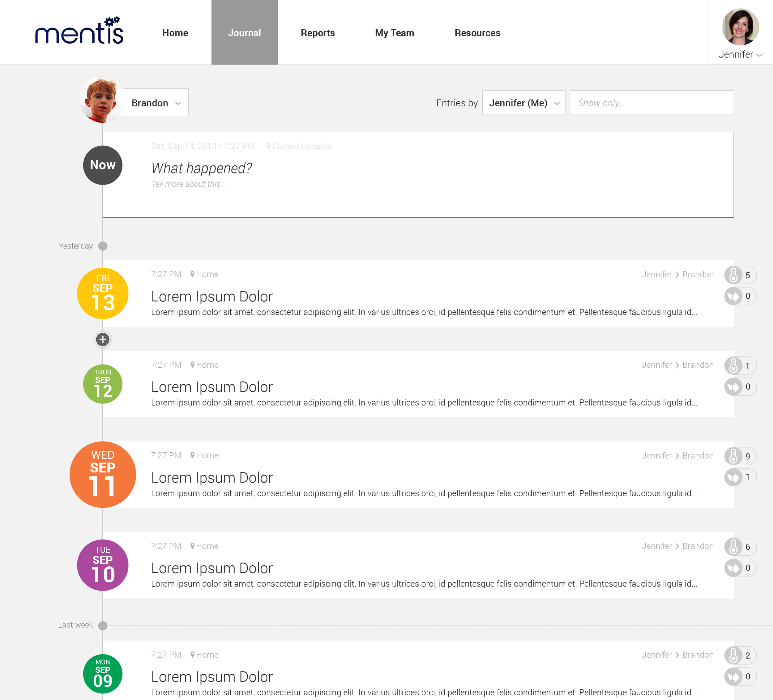773x700 pixels.
Task: Click the mentis logo
Action: point(79,30)
